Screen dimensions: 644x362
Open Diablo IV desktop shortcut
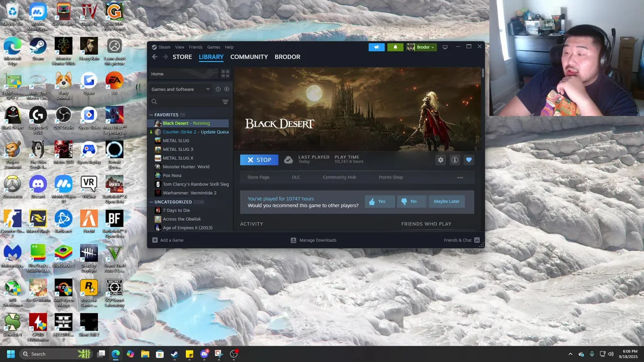click(x=89, y=15)
